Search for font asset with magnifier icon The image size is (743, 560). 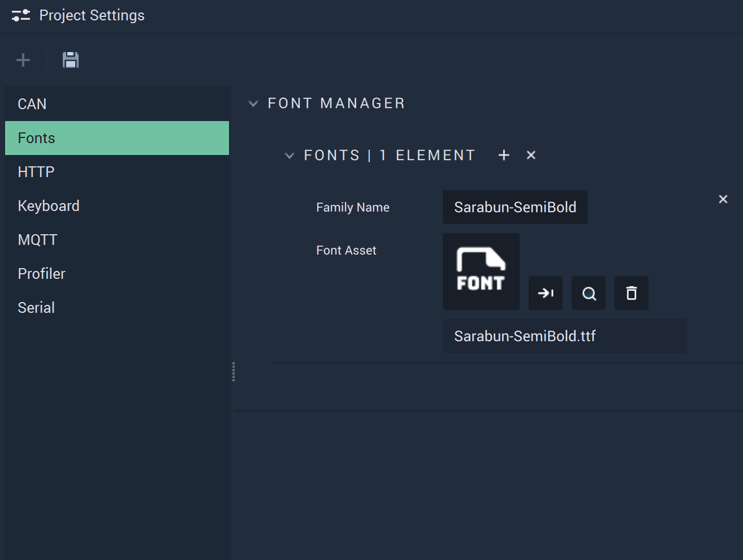coord(589,293)
